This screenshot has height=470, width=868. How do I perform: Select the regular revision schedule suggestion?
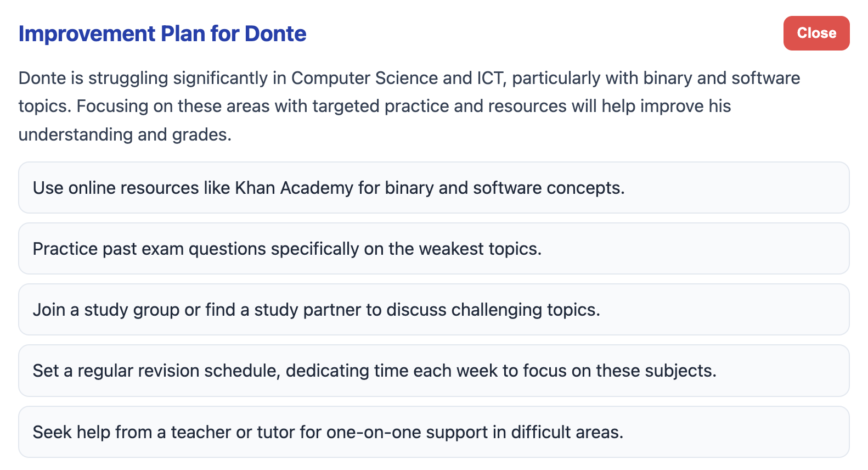[x=433, y=371]
